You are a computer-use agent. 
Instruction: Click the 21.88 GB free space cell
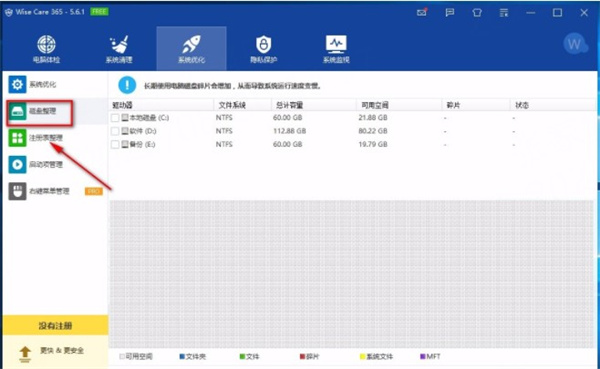[x=373, y=118]
